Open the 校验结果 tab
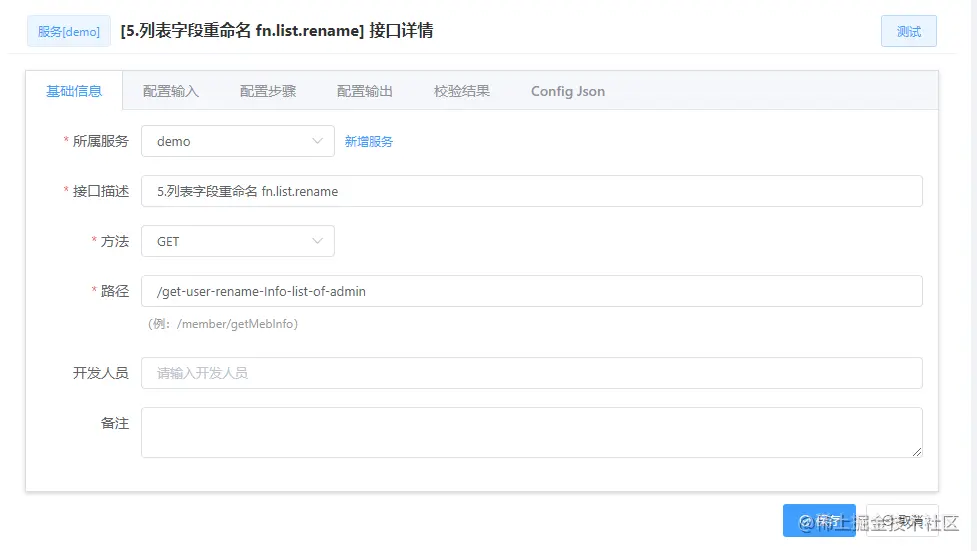977x551 pixels. tap(462, 91)
